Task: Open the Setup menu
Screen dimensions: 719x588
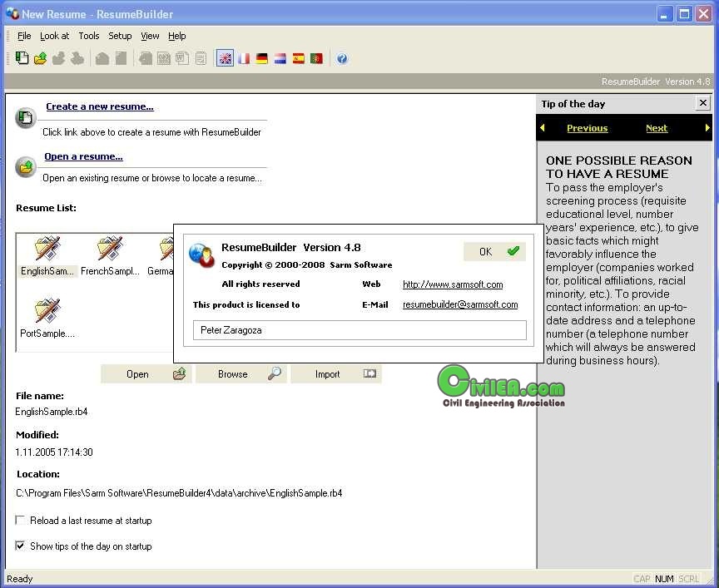Action: click(120, 36)
